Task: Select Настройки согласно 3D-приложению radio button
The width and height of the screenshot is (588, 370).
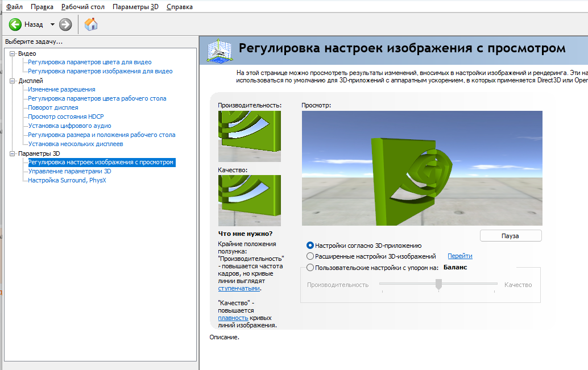Action: pyautogui.click(x=310, y=245)
